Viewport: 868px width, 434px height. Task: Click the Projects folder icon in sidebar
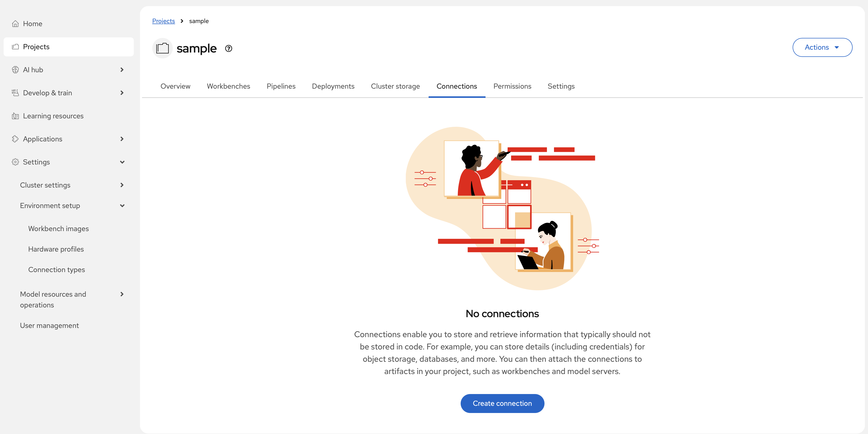click(15, 47)
